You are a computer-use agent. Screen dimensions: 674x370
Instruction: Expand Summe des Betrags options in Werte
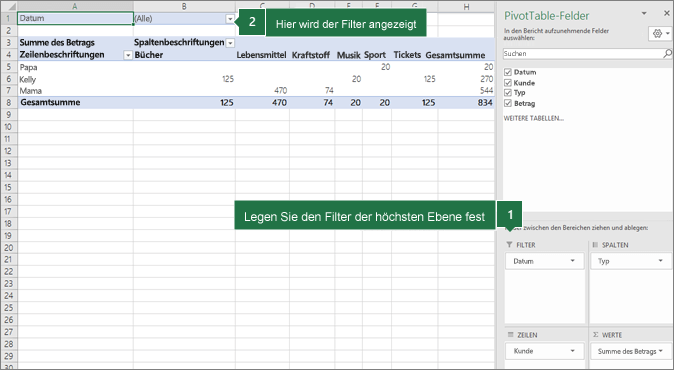[x=661, y=351]
